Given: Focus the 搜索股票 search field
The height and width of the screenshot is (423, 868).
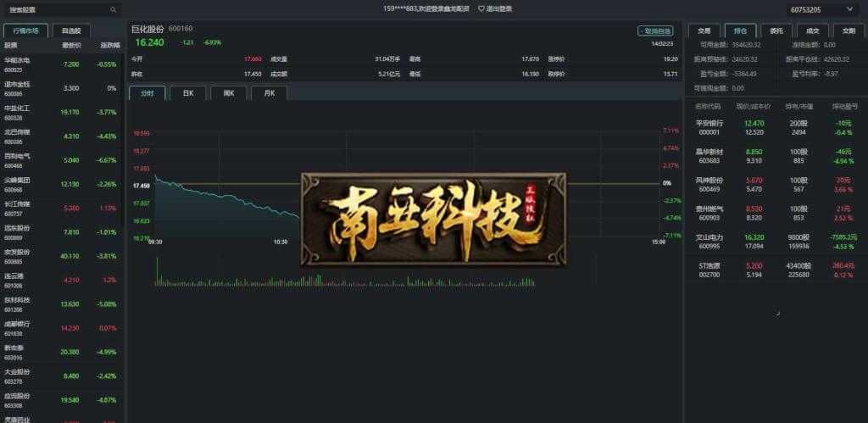Looking at the screenshot, I should point(61,9).
